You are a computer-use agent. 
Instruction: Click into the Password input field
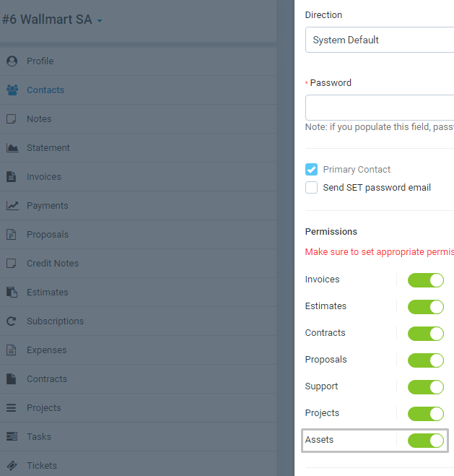380,108
